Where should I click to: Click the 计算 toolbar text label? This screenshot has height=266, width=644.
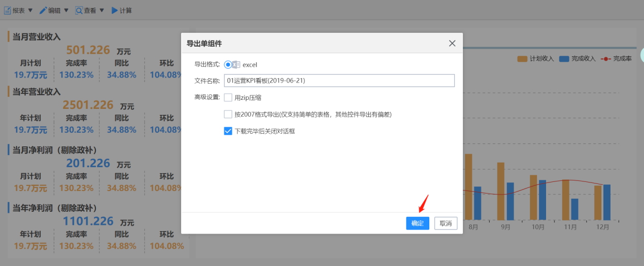coord(126,10)
